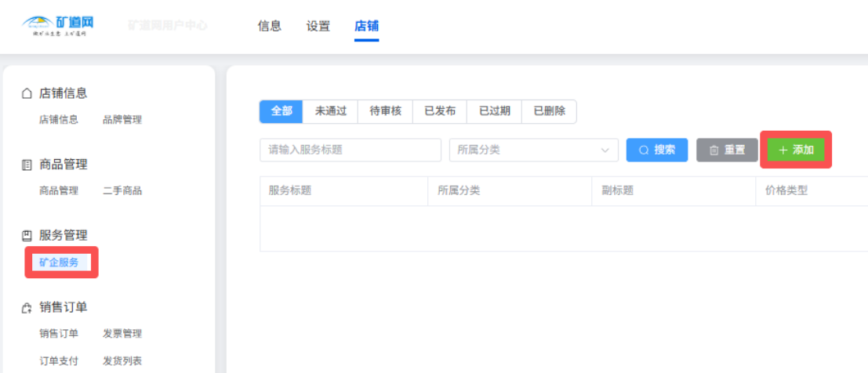
Task: Click the 商品管理 section icon
Action: pyautogui.click(x=27, y=165)
